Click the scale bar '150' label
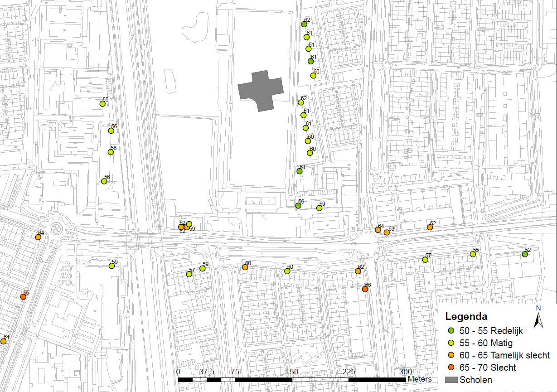The width and height of the screenshot is (557, 392). coord(292,372)
